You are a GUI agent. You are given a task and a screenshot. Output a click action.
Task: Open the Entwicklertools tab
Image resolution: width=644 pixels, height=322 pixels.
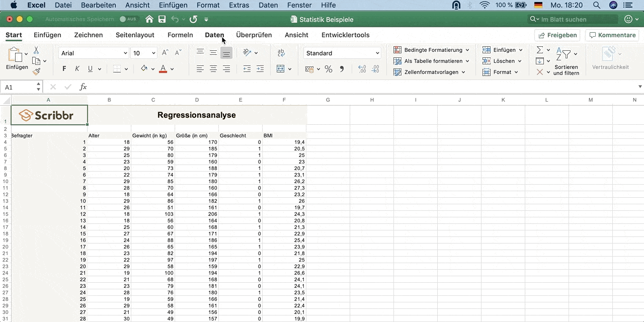[x=346, y=35]
